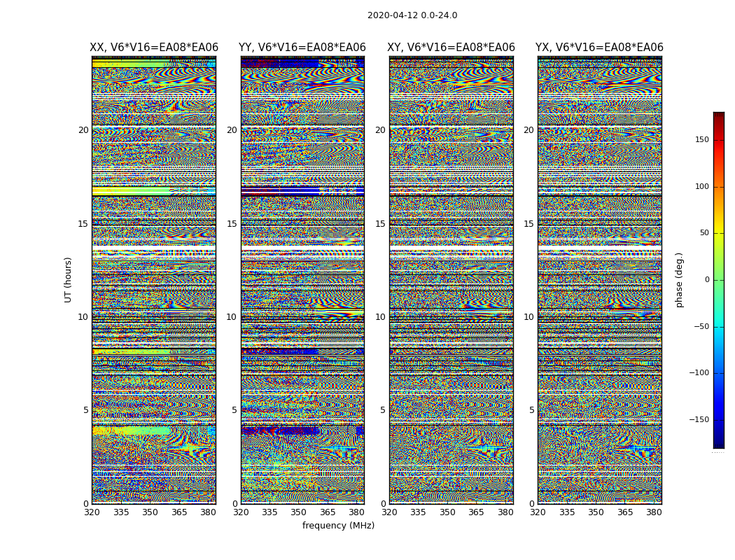This screenshot has height=560, width=735.
Task: Click the 335 frequency tick under YY panel
Action: coord(269,512)
